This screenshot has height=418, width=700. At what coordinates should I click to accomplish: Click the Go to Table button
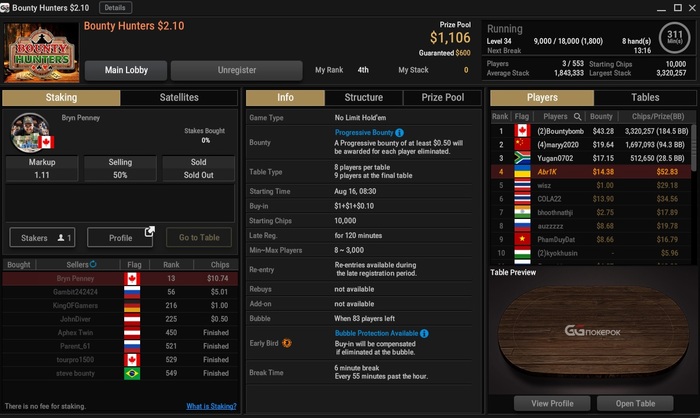click(199, 238)
